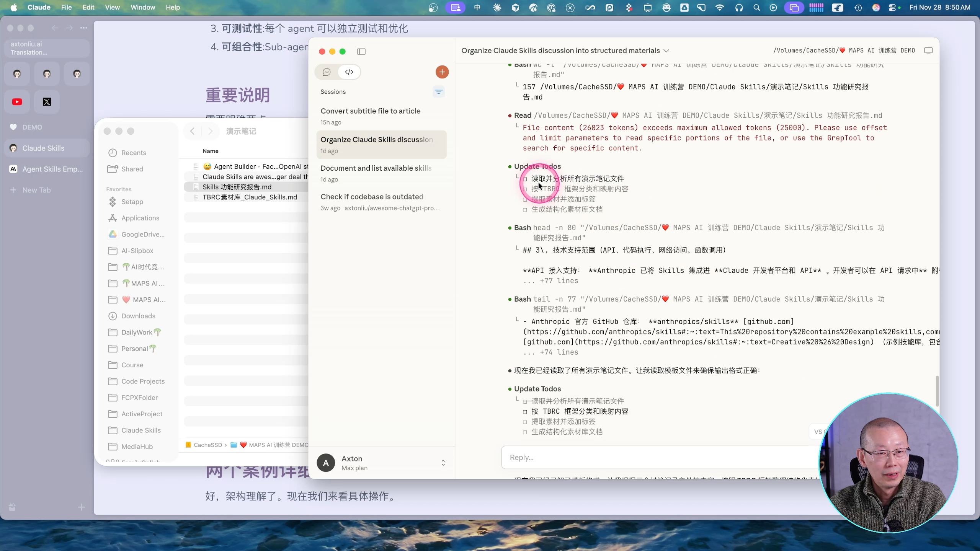Switch to the chat bubble mode icon
The height and width of the screenshot is (551, 980).
click(327, 72)
